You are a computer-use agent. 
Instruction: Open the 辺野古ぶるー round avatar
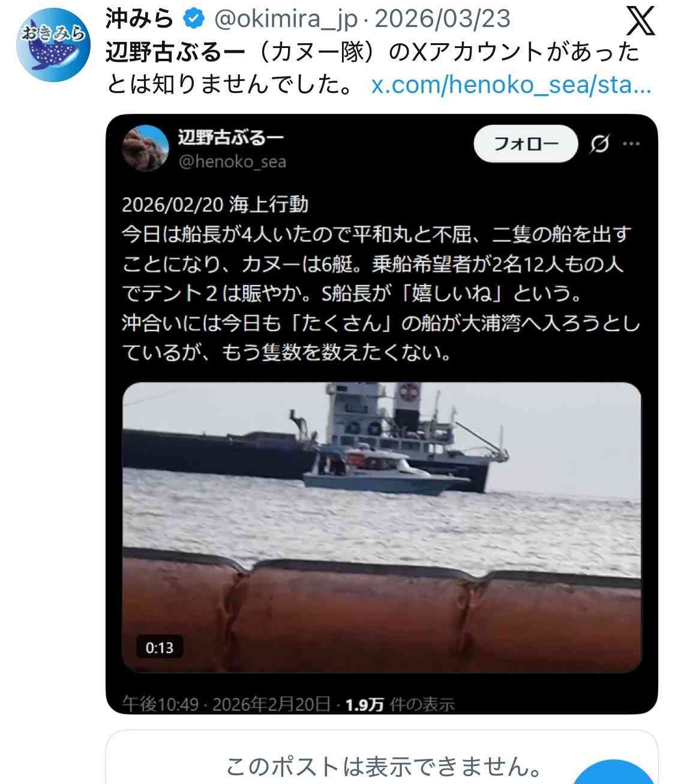tap(145, 148)
